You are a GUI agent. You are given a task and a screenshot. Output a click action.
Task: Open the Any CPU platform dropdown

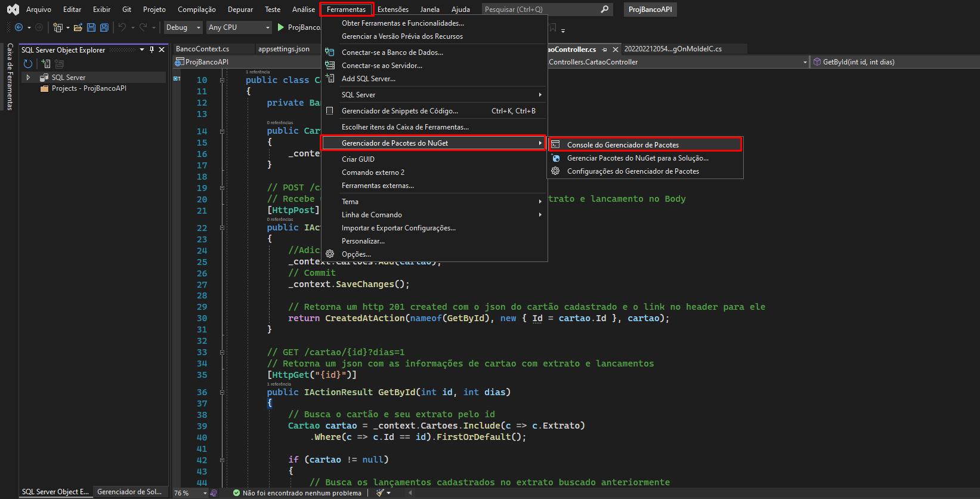[239, 27]
